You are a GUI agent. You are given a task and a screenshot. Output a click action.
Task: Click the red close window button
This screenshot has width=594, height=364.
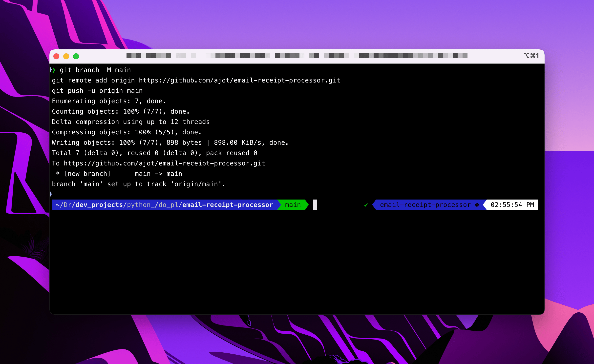[x=56, y=56]
